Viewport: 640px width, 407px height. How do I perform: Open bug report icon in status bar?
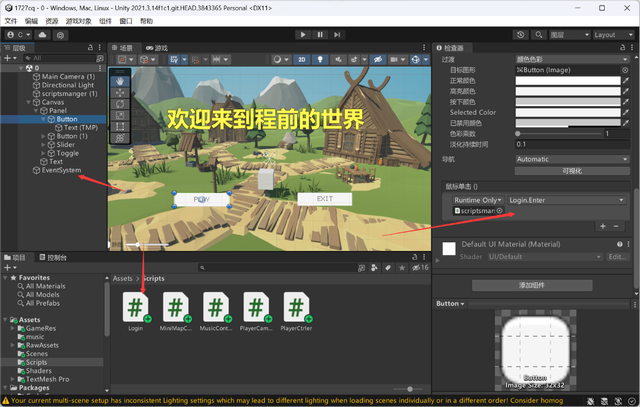(x=591, y=401)
